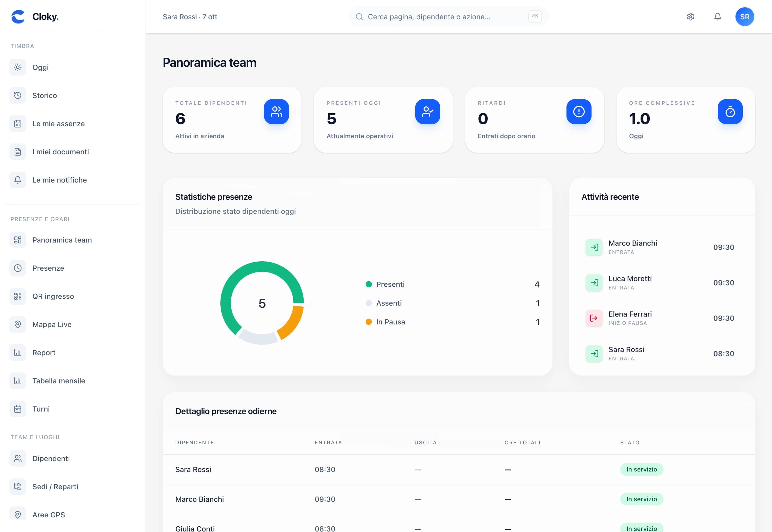Click the 'Sara Rossi · 7 ott' header text

pyautogui.click(x=190, y=17)
